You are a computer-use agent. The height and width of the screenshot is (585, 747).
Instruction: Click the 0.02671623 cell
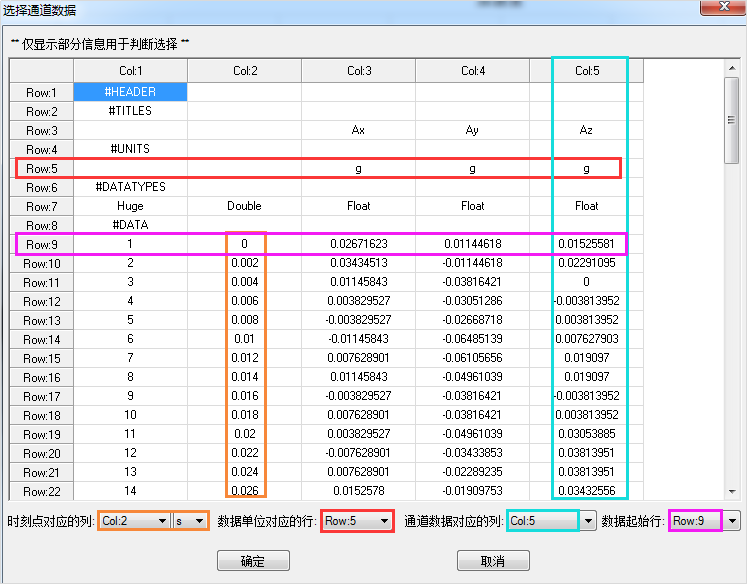tap(358, 244)
